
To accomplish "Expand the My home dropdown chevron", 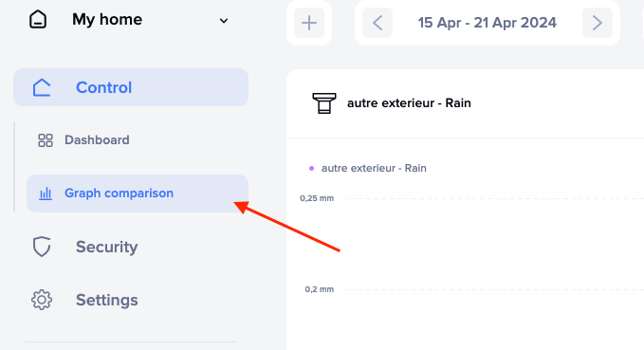I will 224,21.
